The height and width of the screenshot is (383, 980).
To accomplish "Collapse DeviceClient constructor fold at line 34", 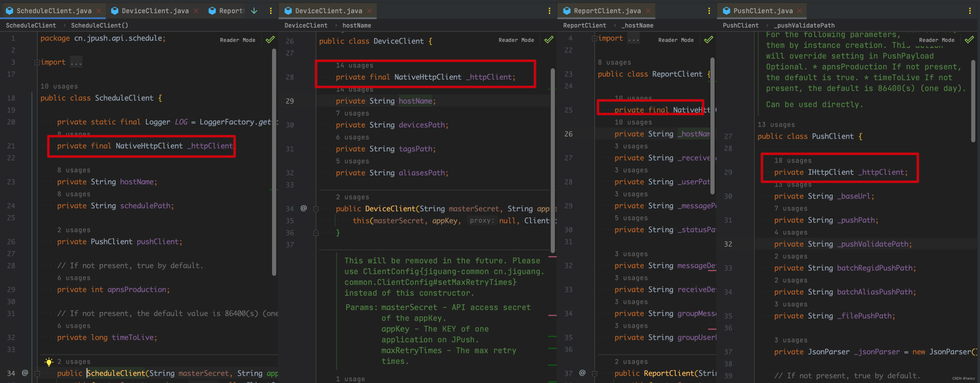I will [316, 209].
